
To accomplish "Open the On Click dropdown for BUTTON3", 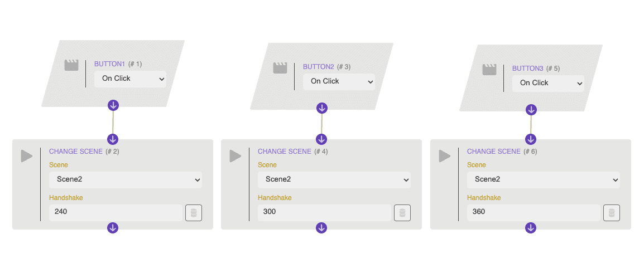I will click(x=548, y=83).
